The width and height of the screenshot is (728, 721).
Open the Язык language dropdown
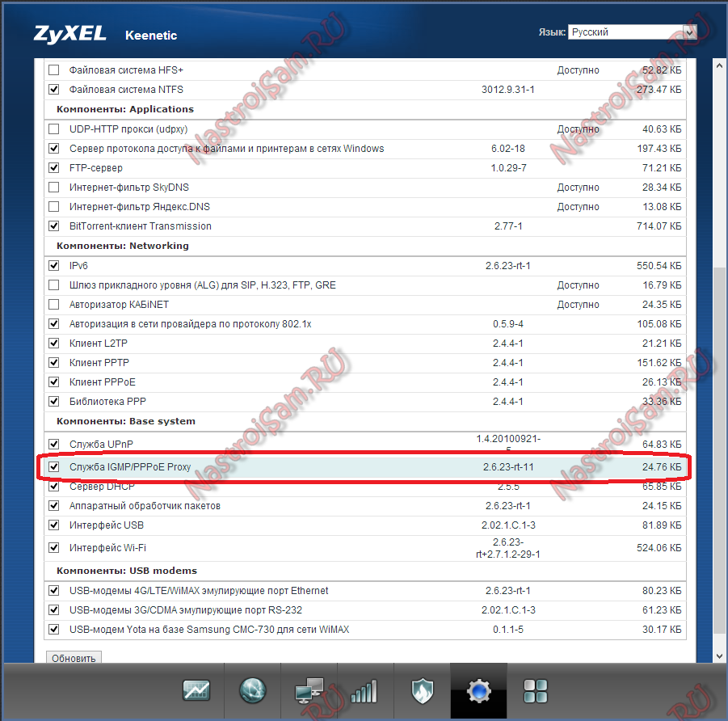tap(631, 32)
